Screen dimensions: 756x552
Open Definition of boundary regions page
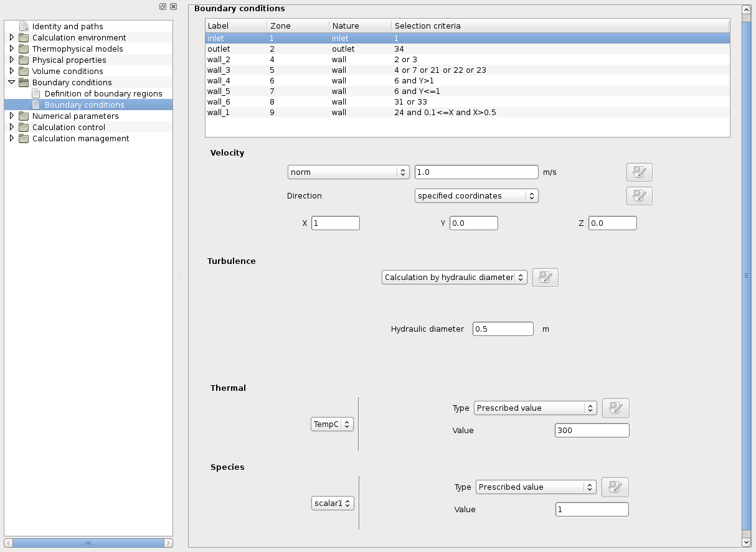(x=103, y=94)
